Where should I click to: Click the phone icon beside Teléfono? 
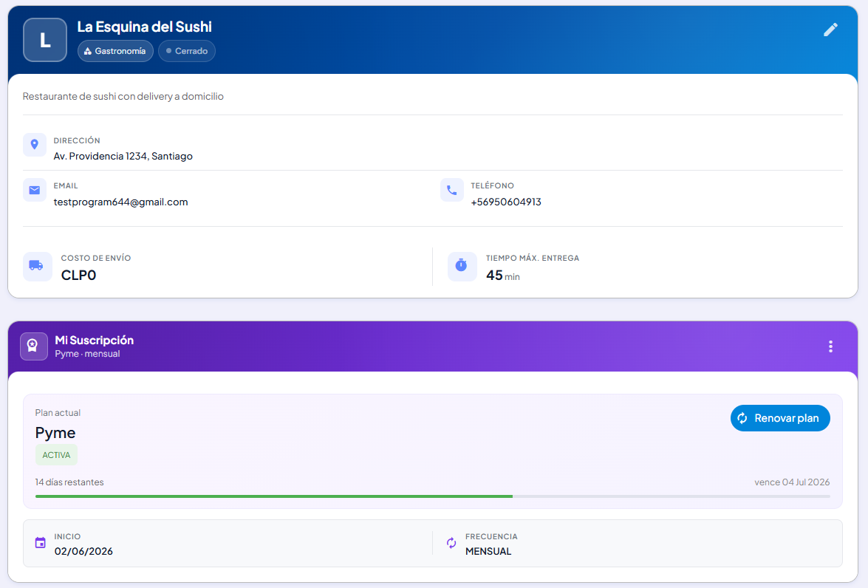point(451,191)
